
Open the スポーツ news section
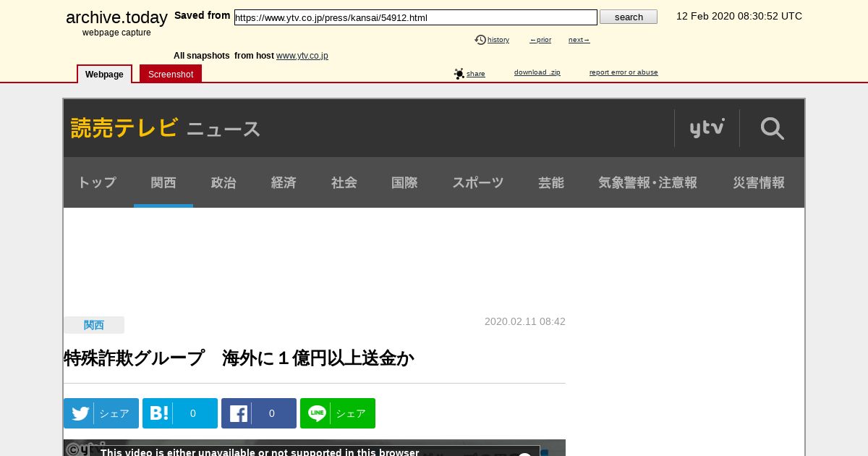tap(478, 182)
